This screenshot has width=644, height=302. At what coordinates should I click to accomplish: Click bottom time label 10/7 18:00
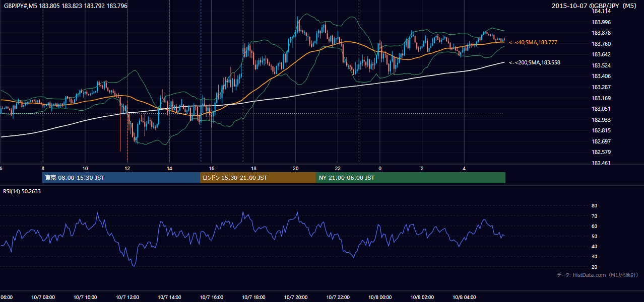253,297
